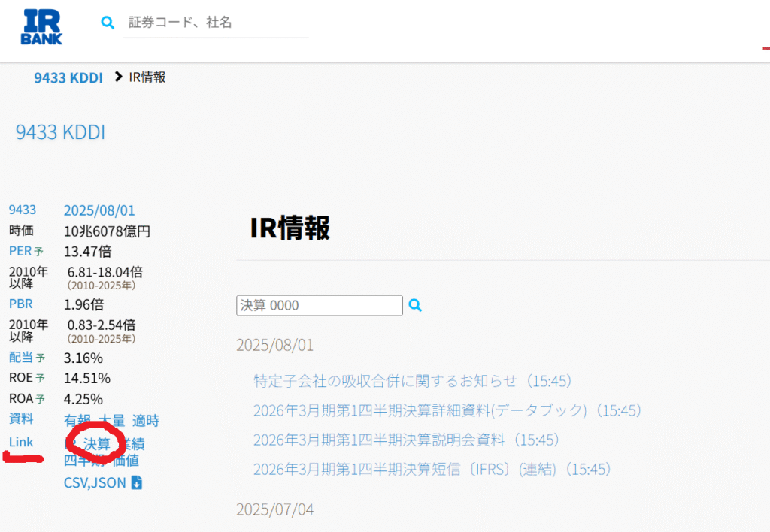Image resolution: width=770 pixels, height=532 pixels.
Task: Click the CSV,JSON download link
Action: [x=95, y=483]
